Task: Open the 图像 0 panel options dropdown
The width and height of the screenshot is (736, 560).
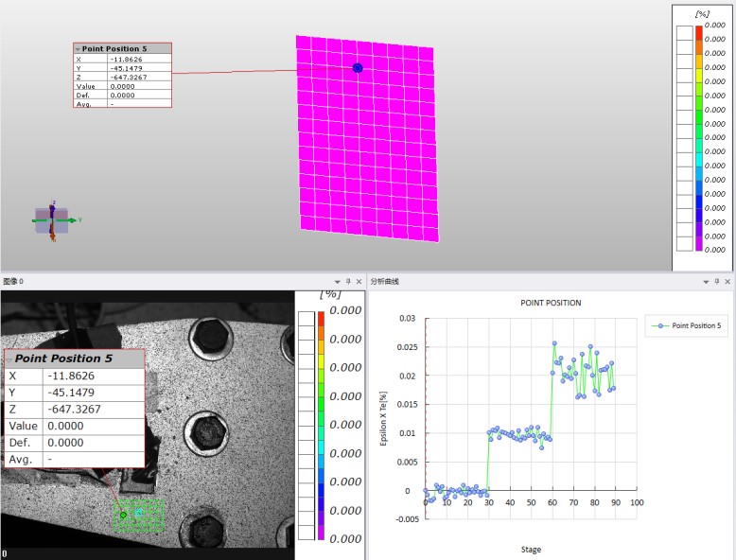Action: [337, 282]
